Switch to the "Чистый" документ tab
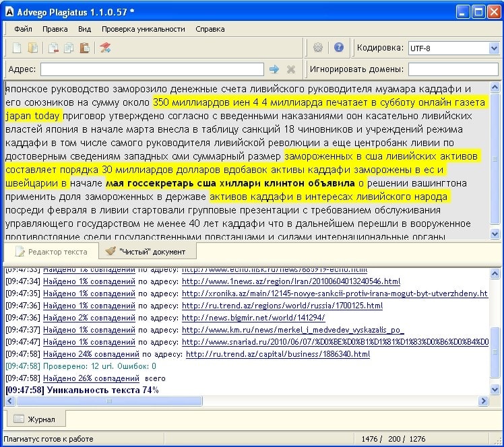 150,252
